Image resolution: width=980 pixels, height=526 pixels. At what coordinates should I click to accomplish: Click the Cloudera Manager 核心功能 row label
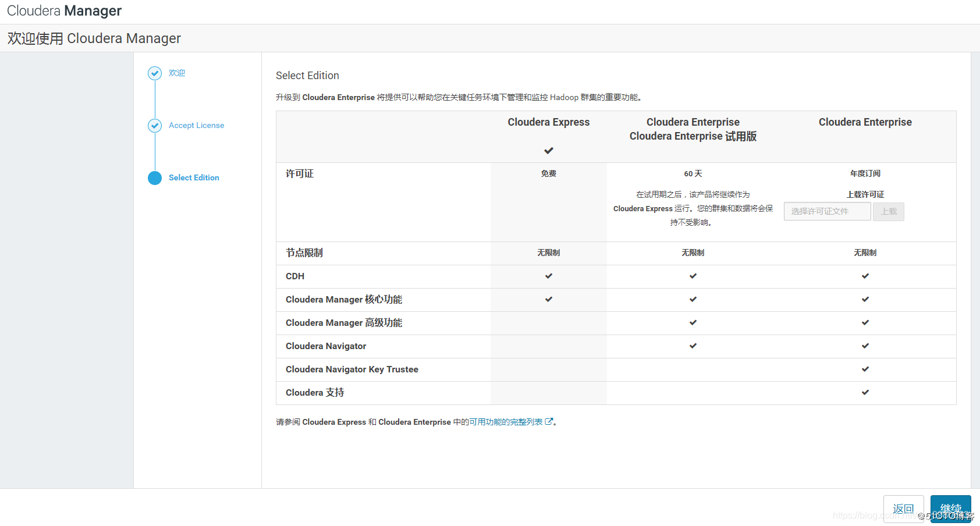[344, 299]
